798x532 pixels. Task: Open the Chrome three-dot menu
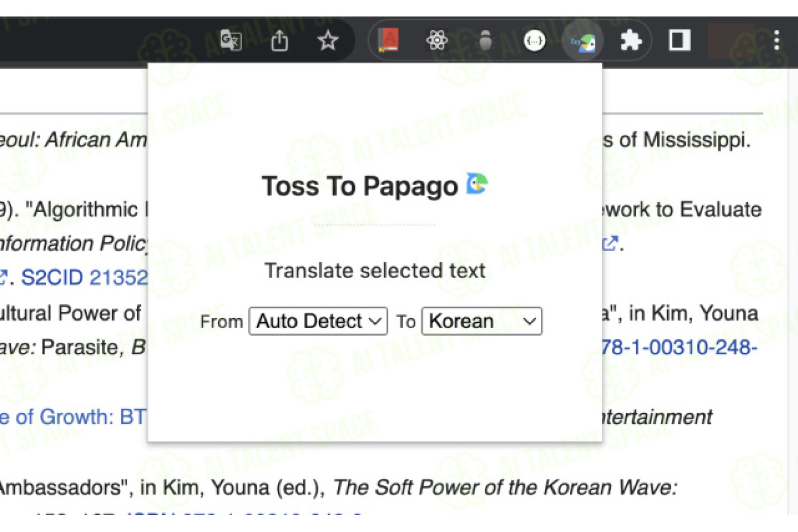pos(777,40)
